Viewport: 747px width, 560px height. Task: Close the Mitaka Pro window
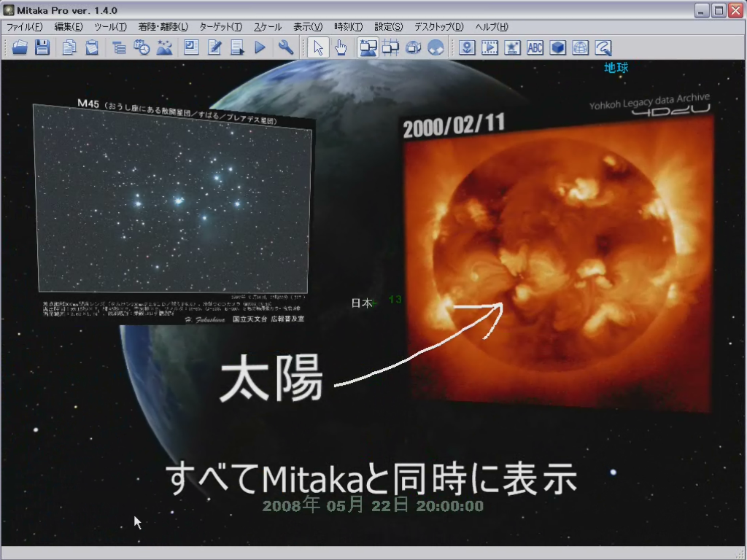click(735, 10)
